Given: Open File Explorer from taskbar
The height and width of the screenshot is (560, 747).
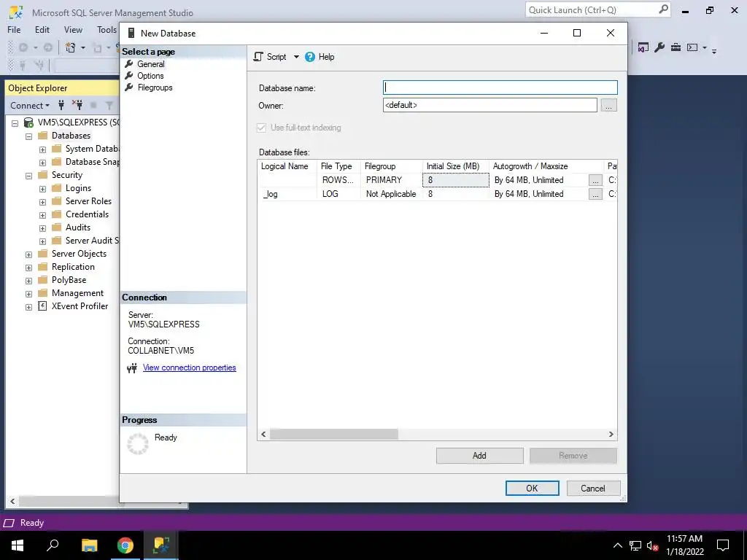Looking at the screenshot, I should (89, 545).
